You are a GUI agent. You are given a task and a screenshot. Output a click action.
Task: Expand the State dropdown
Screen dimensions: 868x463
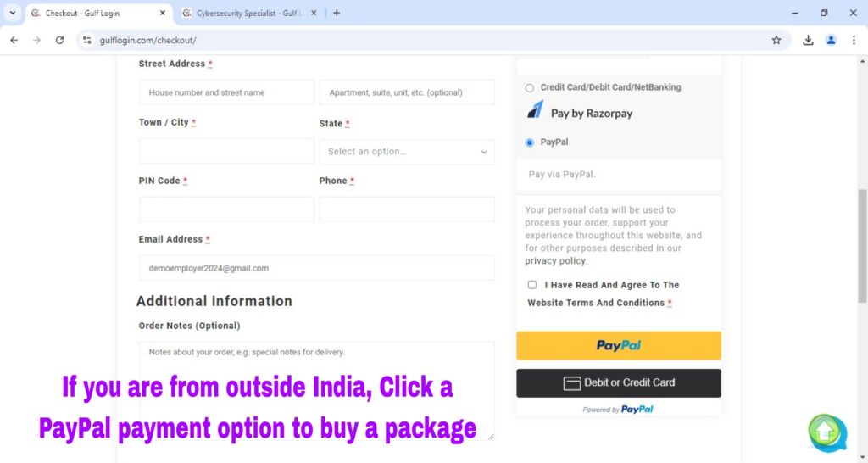point(407,152)
